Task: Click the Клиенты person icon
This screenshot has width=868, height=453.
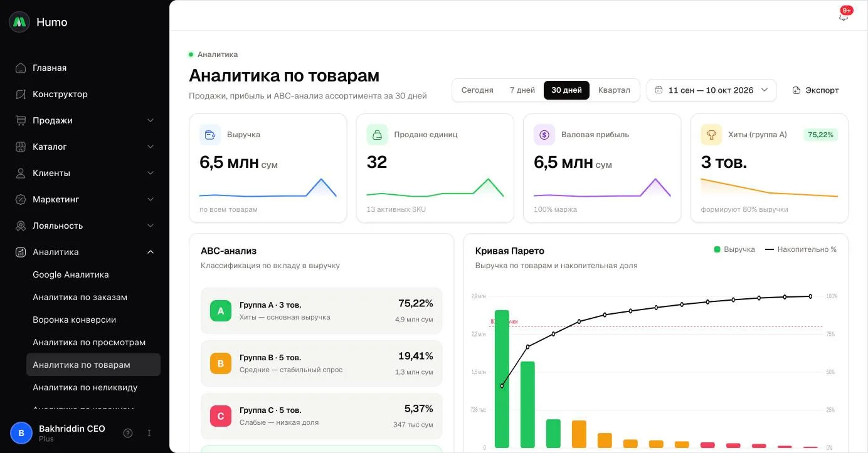Action: coord(21,173)
